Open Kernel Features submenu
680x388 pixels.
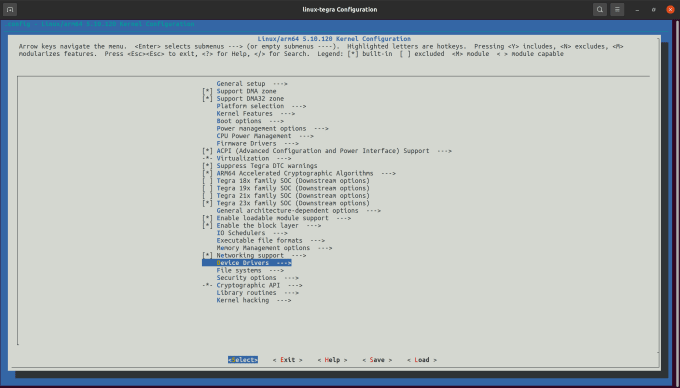tap(256, 114)
